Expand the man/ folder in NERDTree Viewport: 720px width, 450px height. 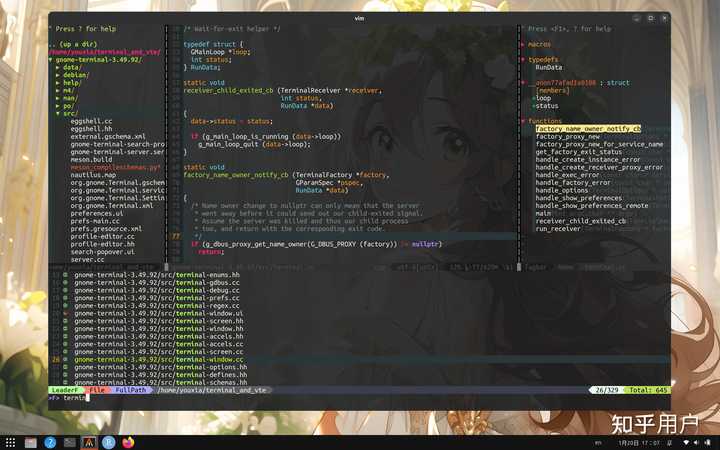click(x=58, y=98)
